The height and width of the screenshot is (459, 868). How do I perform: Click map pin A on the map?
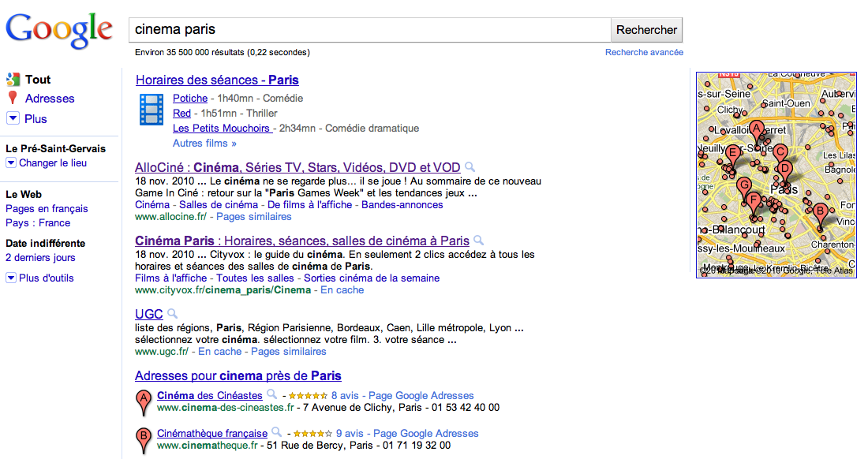pyautogui.click(x=756, y=132)
